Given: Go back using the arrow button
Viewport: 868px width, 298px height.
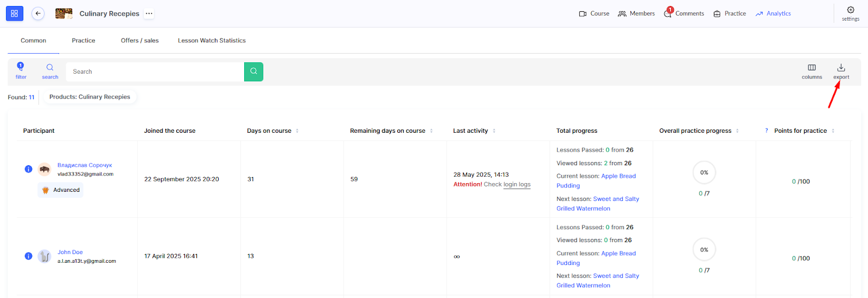Looking at the screenshot, I should point(38,14).
